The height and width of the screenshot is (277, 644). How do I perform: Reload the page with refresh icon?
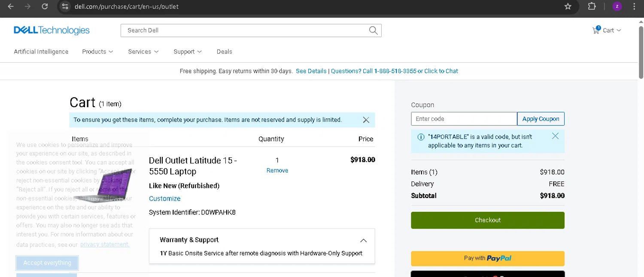point(45,6)
